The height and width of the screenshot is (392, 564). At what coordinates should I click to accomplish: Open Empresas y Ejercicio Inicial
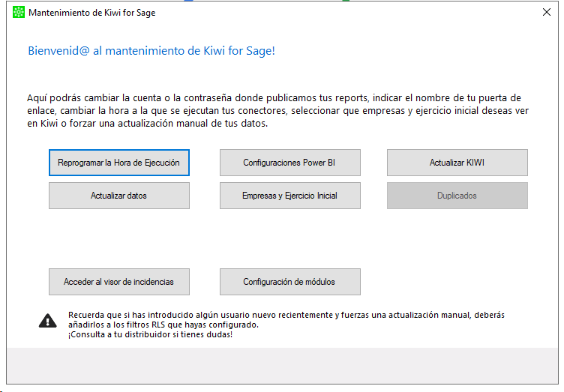click(290, 196)
